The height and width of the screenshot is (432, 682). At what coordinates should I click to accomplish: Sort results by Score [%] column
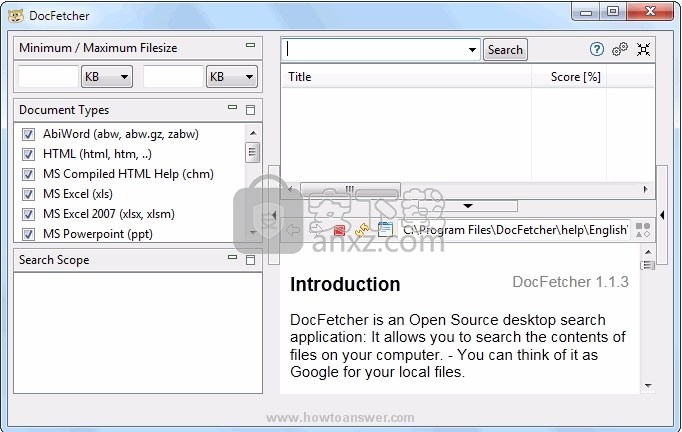click(569, 77)
